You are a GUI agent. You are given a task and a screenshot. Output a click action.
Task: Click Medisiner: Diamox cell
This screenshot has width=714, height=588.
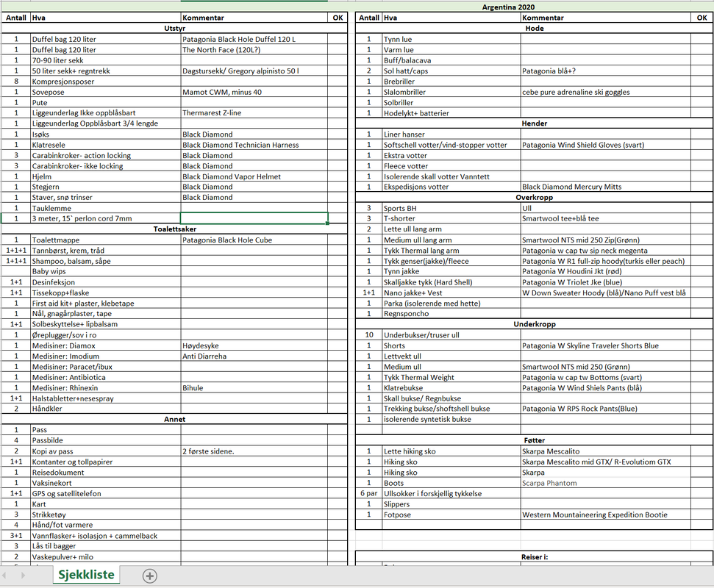pos(106,345)
